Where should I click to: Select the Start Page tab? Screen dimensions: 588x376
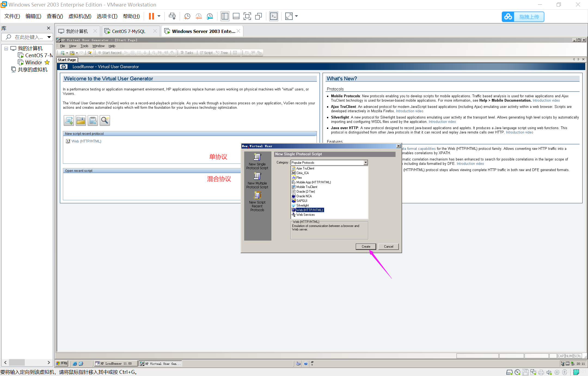coord(67,60)
